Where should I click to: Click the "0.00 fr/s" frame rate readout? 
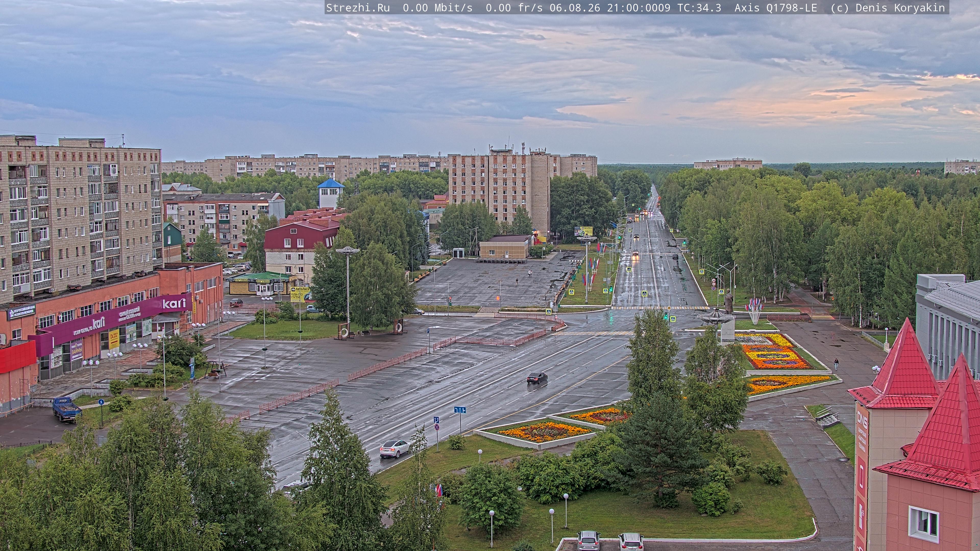point(514,8)
